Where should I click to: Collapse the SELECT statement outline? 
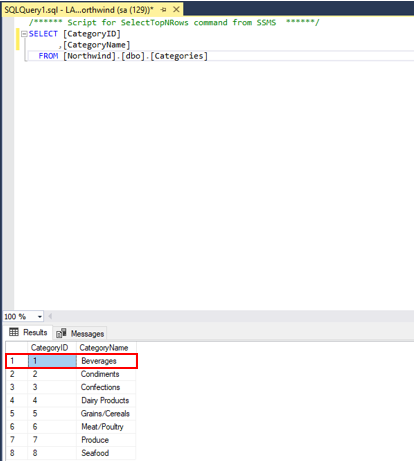(x=24, y=34)
